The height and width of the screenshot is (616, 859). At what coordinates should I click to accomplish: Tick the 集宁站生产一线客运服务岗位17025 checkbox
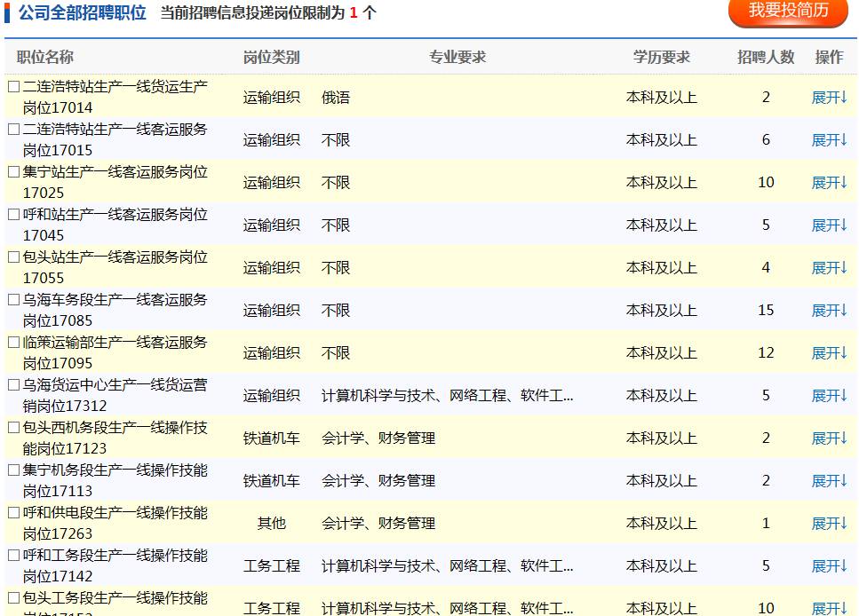14,172
